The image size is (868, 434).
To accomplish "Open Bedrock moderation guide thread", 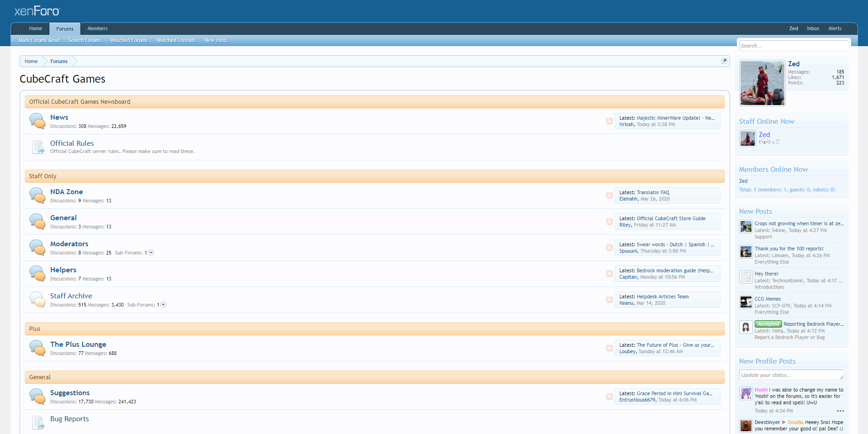I will pyautogui.click(x=675, y=270).
